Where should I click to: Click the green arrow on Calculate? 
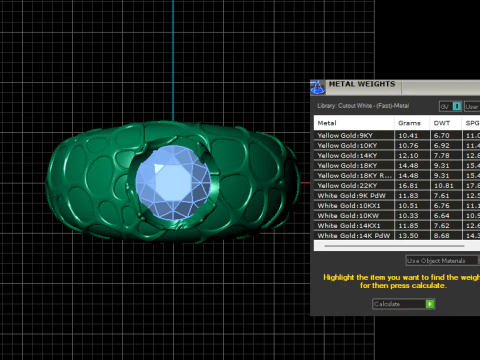tap(430, 304)
